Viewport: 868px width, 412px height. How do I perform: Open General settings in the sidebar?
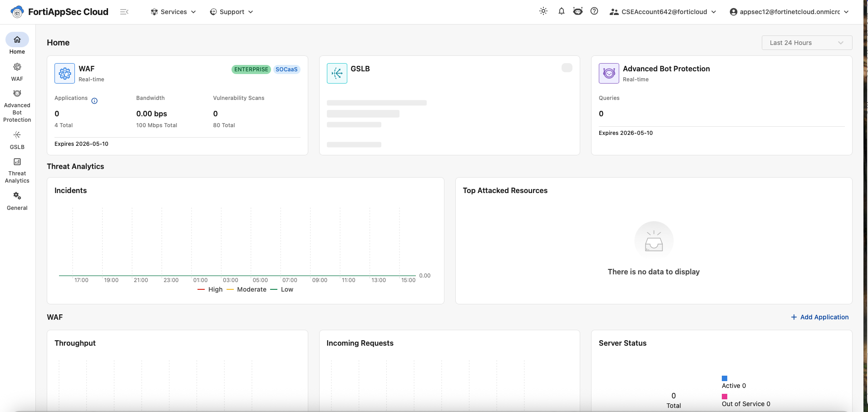17,201
